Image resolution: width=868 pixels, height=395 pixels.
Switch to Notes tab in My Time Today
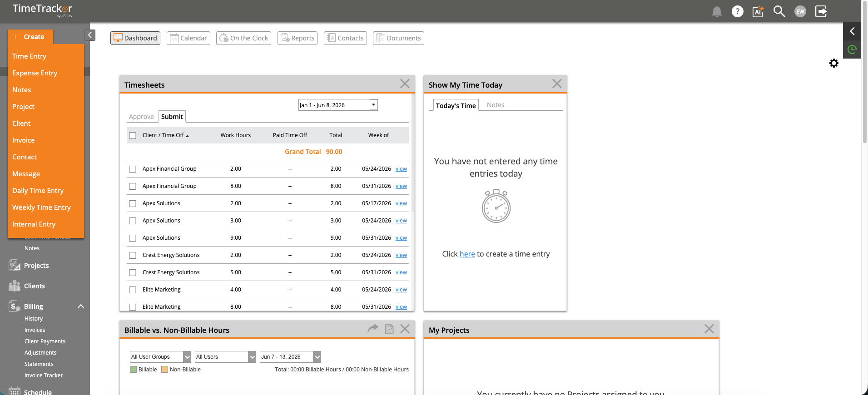click(496, 105)
